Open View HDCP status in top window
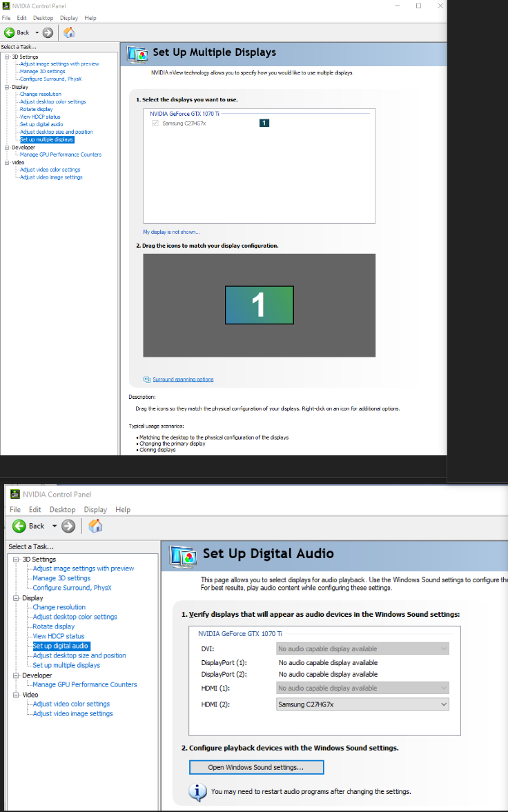 pyautogui.click(x=40, y=117)
